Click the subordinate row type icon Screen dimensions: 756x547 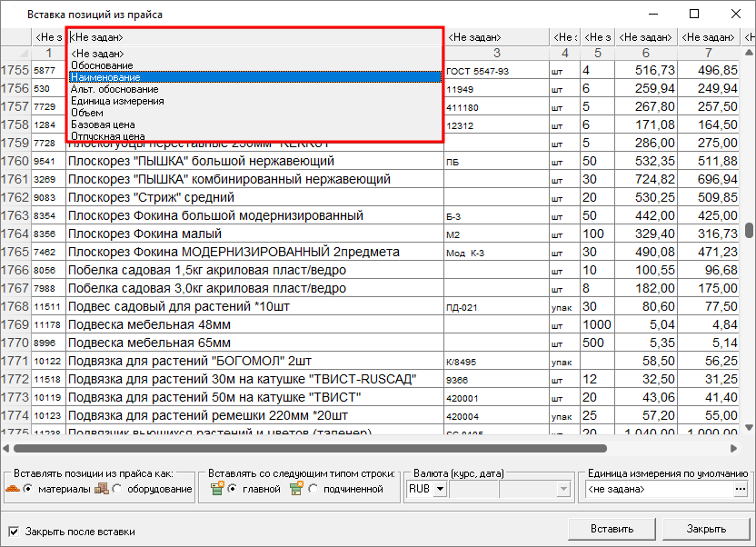[296, 489]
